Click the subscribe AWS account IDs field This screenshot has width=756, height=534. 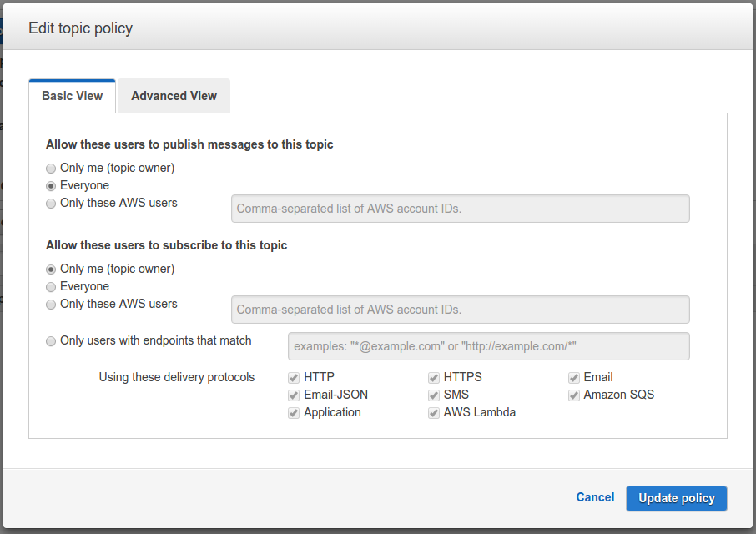(x=460, y=310)
